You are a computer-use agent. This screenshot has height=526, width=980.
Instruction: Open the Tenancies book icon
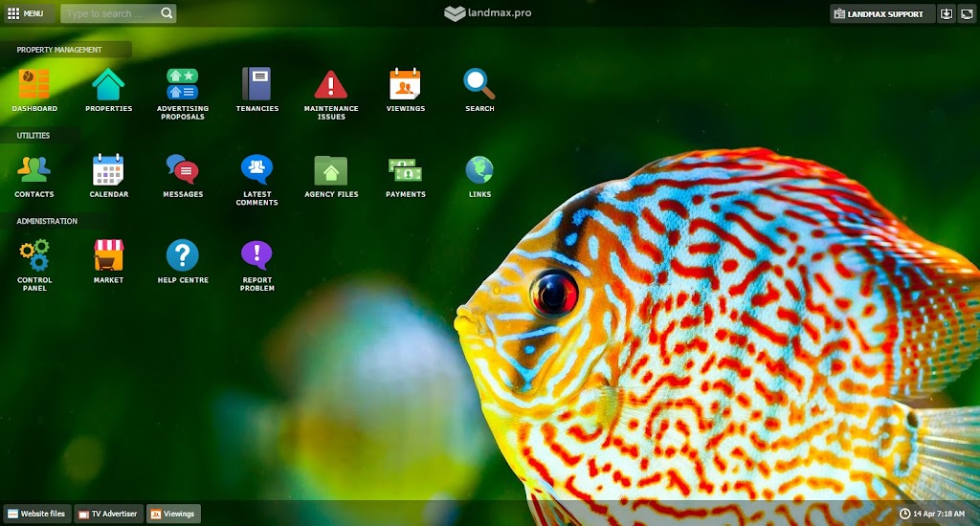pyautogui.click(x=256, y=84)
